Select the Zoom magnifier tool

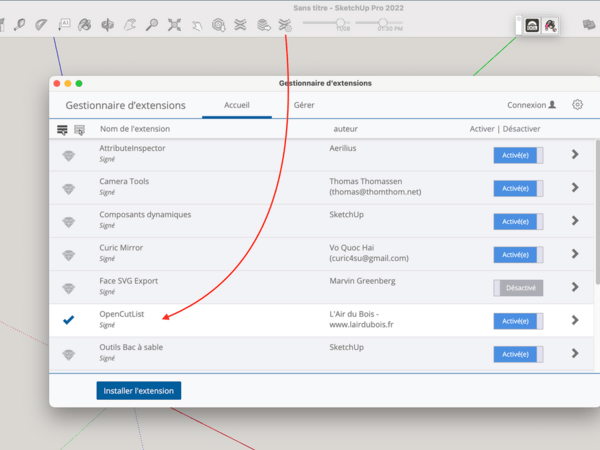pos(152,23)
